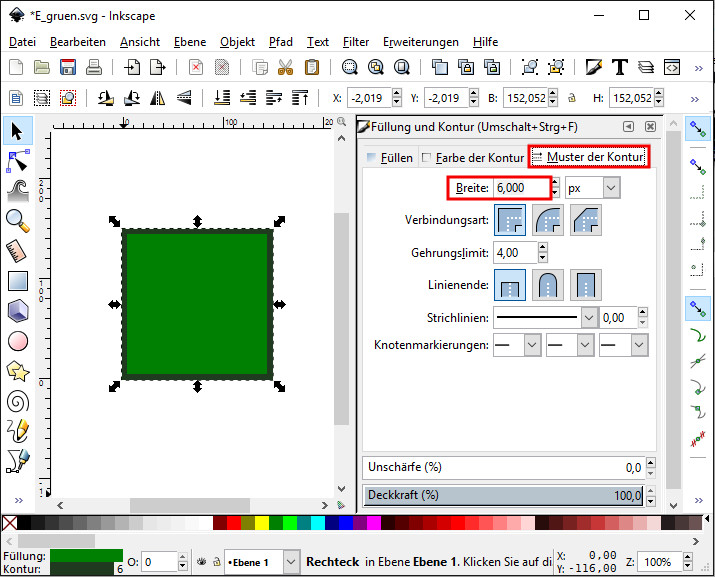
Task: Select miter join Verbindungsart
Action: click(x=510, y=220)
